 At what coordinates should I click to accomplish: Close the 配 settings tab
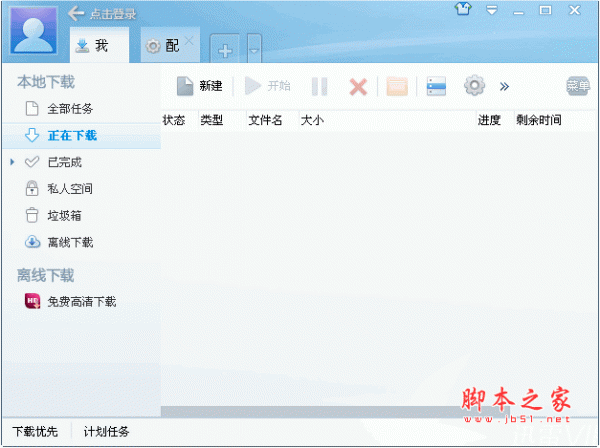click(x=189, y=41)
